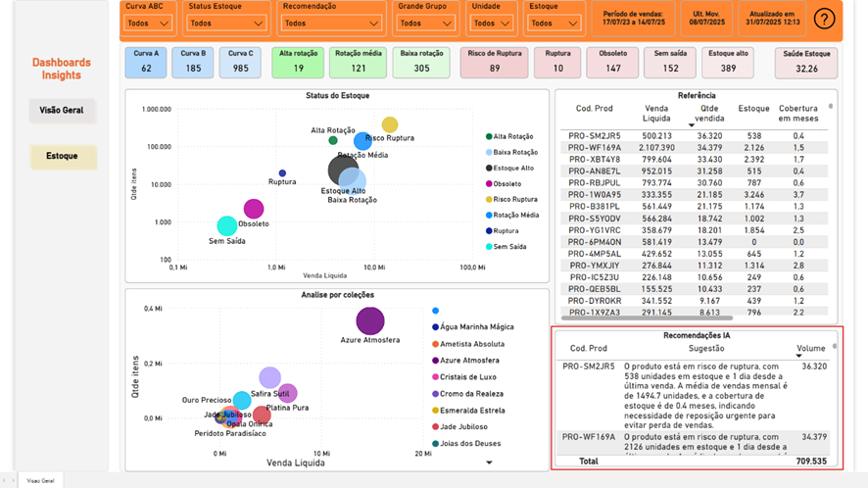
Task: Click the Obsoleto bubble in Status do Estoque
Action: 254,208
